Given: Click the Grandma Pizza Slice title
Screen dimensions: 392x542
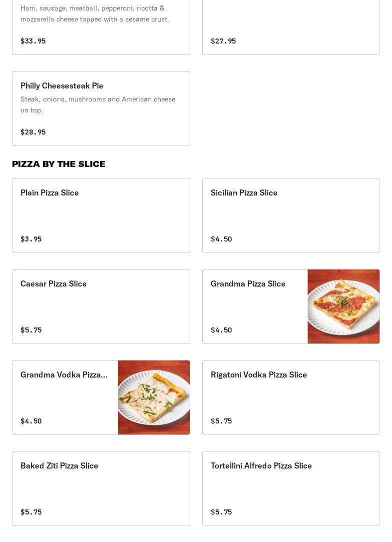Looking at the screenshot, I should [x=248, y=283].
